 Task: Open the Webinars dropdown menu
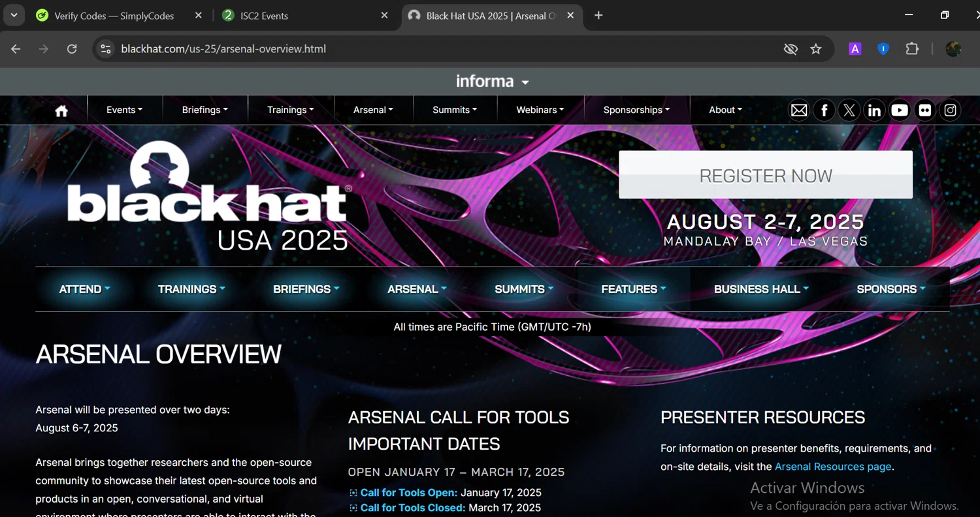540,110
